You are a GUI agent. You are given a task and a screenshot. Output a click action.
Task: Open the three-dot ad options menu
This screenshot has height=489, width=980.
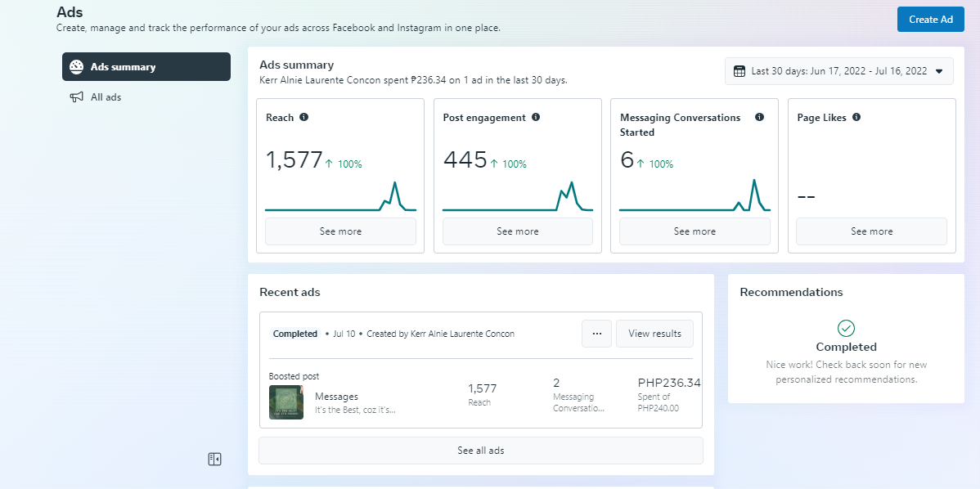[x=596, y=334]
